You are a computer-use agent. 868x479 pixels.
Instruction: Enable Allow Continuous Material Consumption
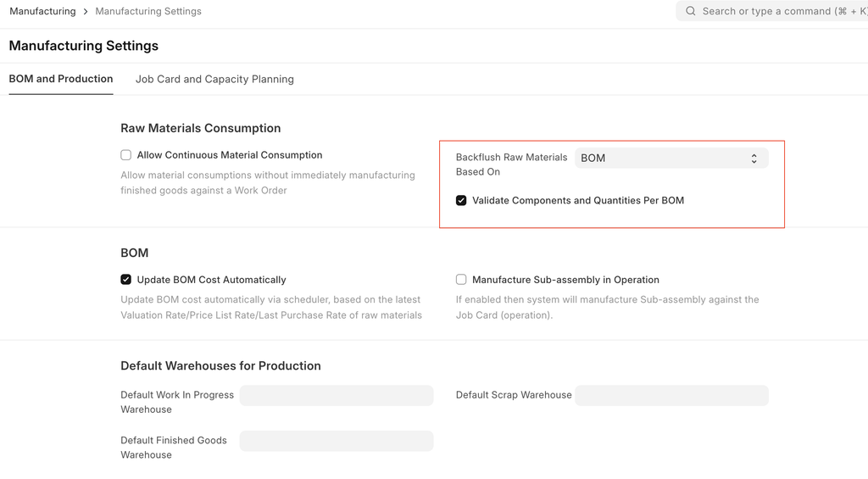(x=126, y=155)
